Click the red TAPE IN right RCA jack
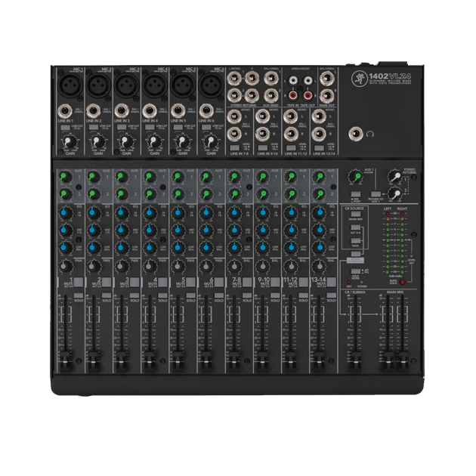Viewport: 476px width, 476px height. (x=293, y=96)
